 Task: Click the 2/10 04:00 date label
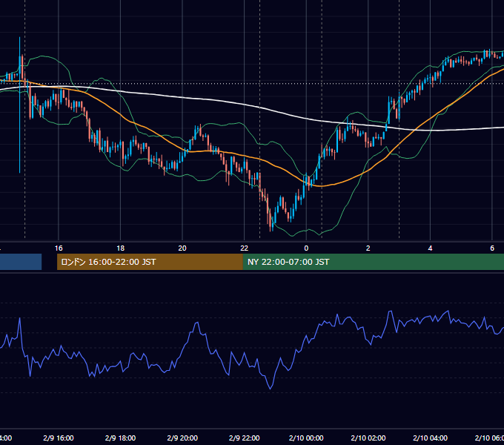point(430,438)
